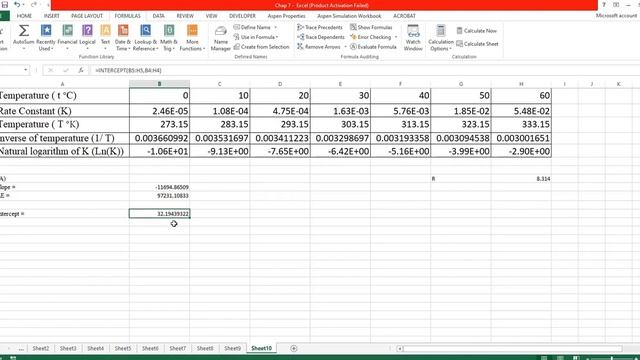The width and height of the screenshot is (640, 360).
Task: Open the DEVELOPER ribbon tab
Action: click(x=242, y=16)
